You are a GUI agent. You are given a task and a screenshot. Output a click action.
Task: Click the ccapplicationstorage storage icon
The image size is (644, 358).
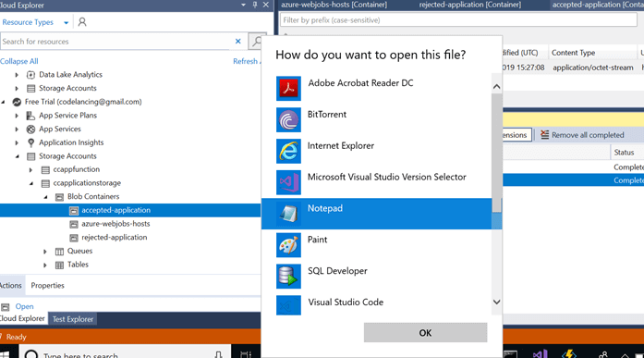[45, 183]
